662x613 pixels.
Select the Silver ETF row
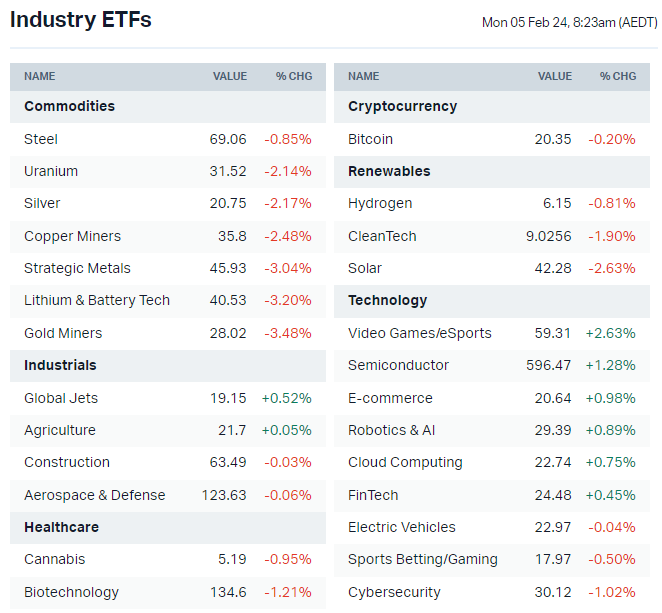42,203
